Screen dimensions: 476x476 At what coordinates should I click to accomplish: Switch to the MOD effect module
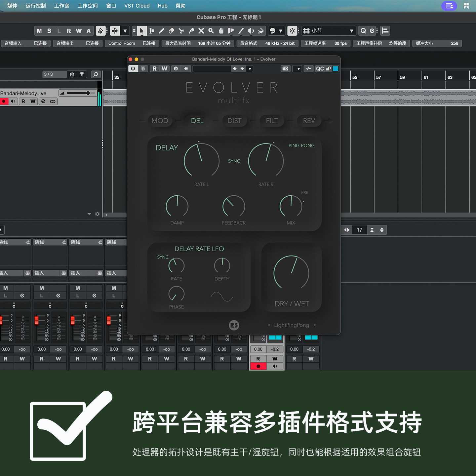[x=160, y=121]
